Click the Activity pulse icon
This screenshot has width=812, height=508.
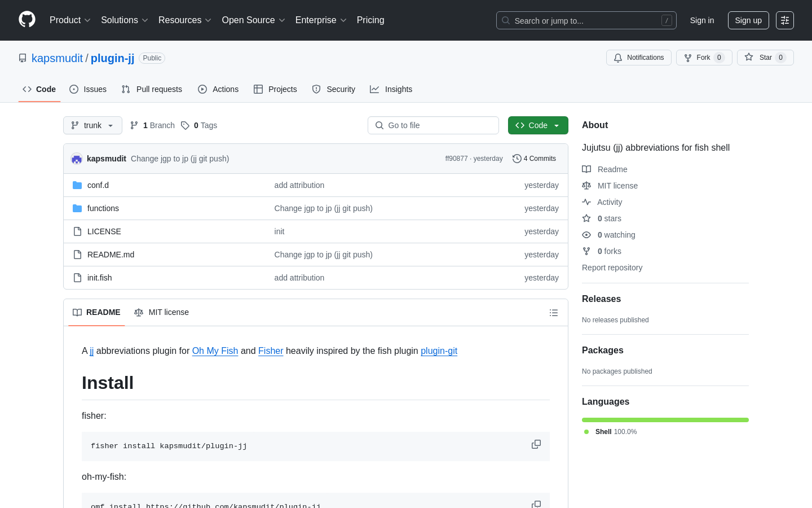(586, 202)
